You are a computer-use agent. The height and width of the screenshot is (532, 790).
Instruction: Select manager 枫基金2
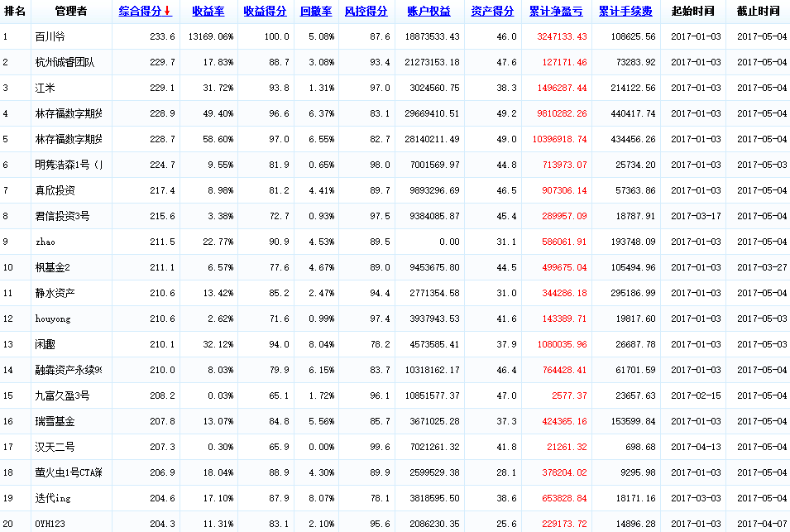[52, 267]
